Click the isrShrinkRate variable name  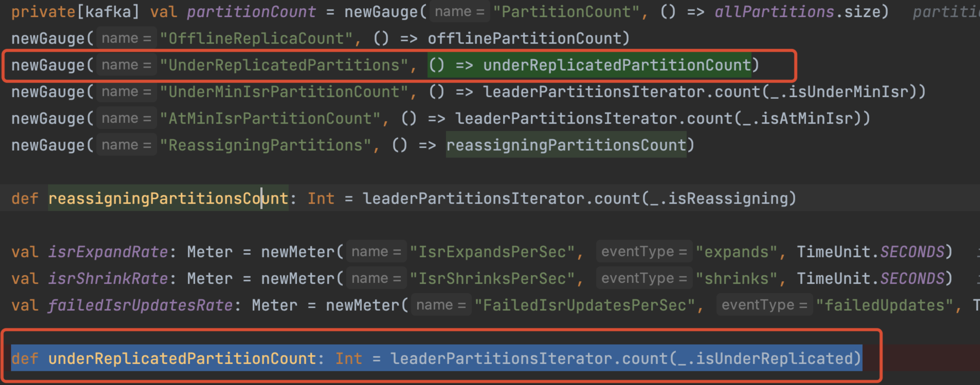click(x=108, y=279)
